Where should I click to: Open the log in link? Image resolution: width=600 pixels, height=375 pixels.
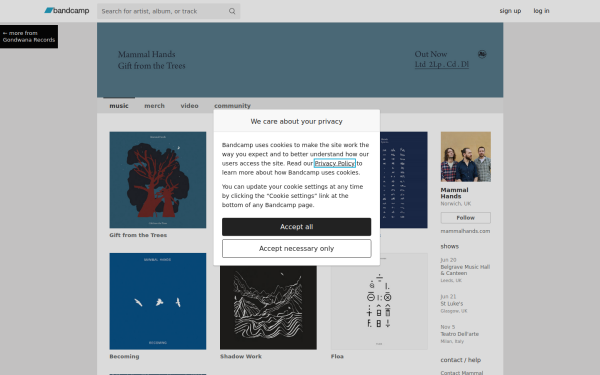coord(541,11)
